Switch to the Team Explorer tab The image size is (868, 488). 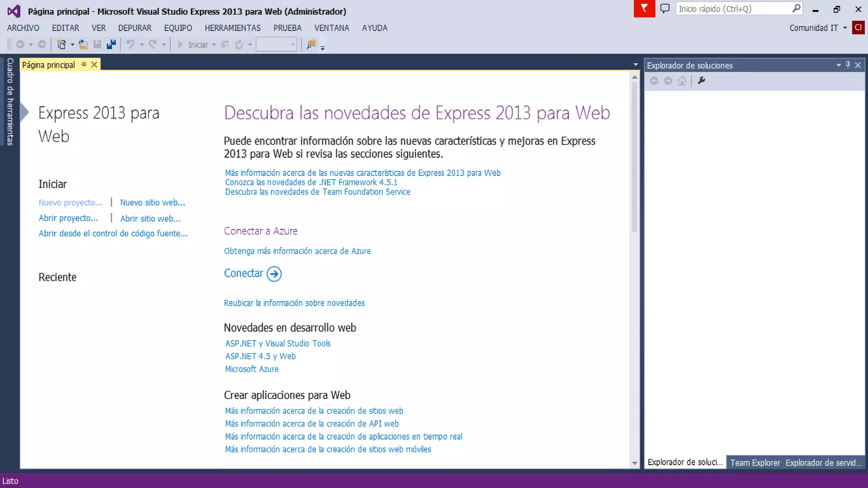(x=755, y=463)
